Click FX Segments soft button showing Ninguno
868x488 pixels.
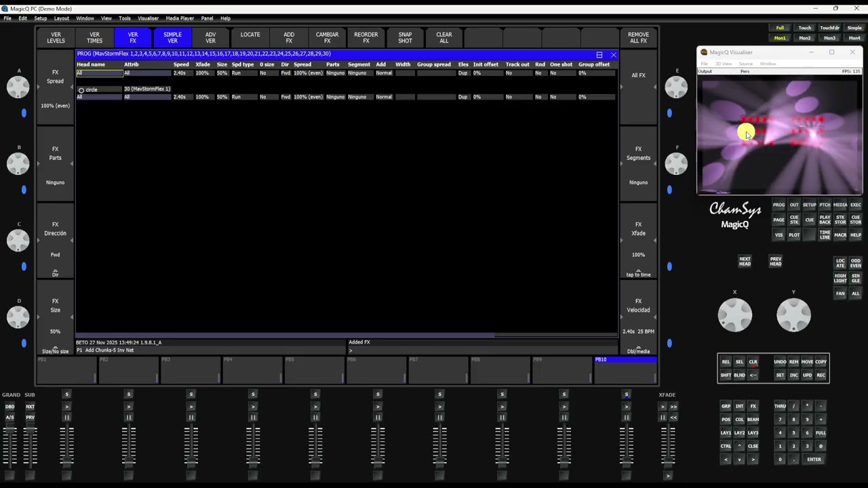pyautogui.click(x=638, y=165)
